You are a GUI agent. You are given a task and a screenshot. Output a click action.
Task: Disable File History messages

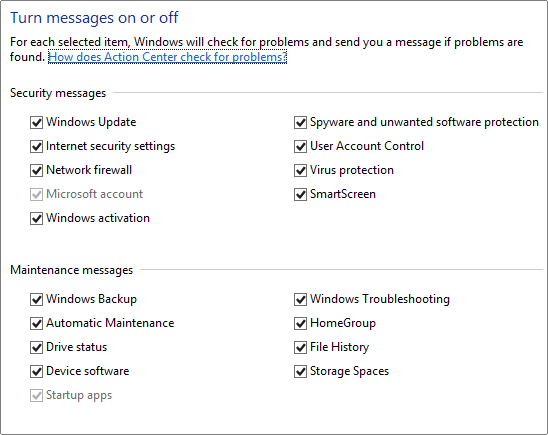(x=300, y=347)
